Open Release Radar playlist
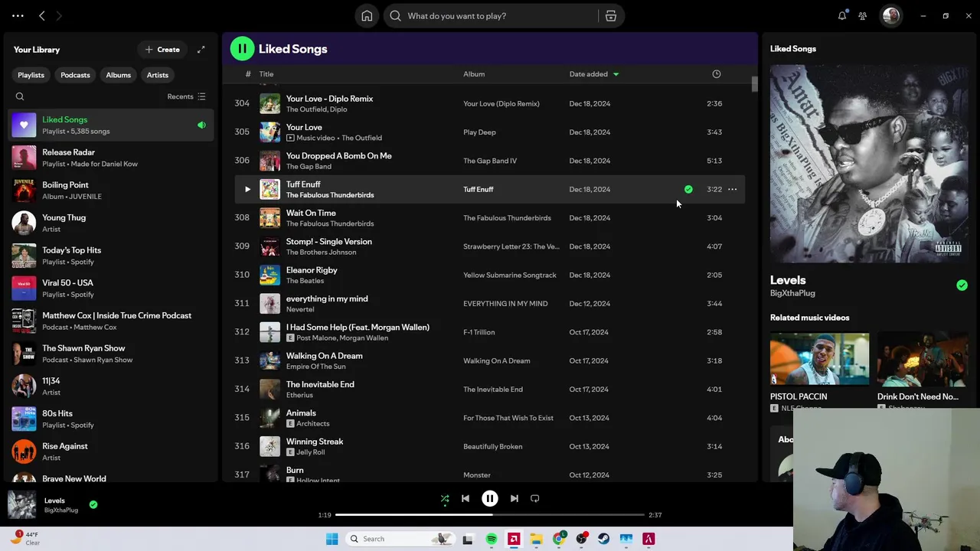 (x=112, y=158)
